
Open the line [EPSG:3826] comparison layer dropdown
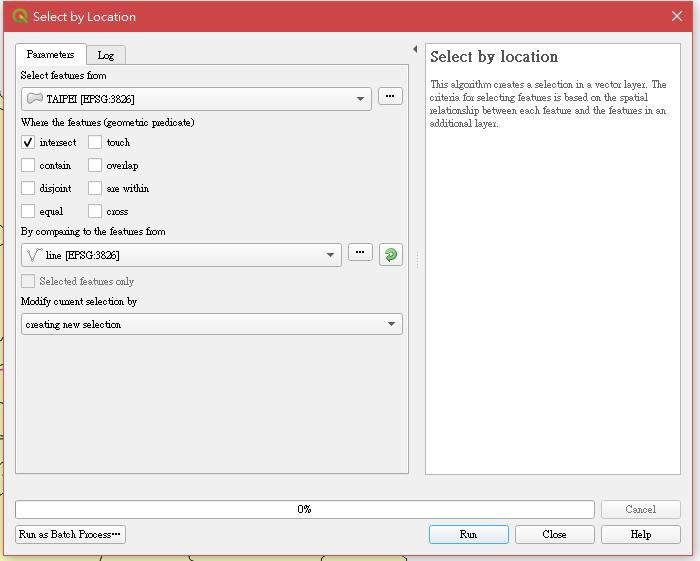click(x=181, y=255)
